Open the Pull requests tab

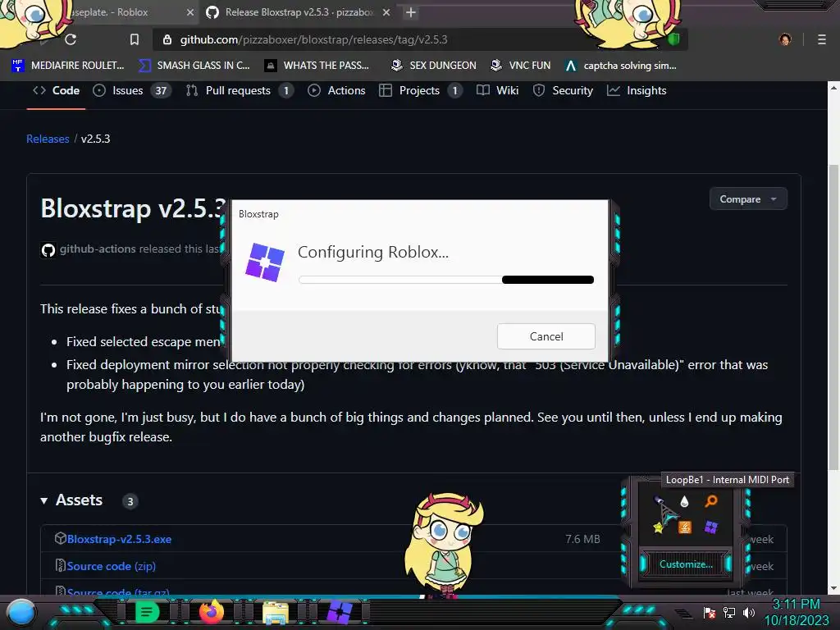tap(239, 90)
